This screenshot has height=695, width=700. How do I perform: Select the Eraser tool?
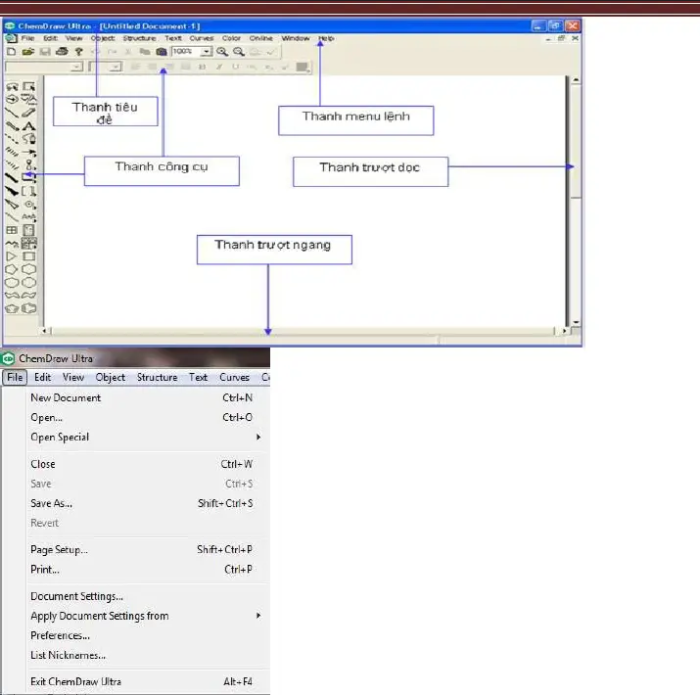pos(29,112)
